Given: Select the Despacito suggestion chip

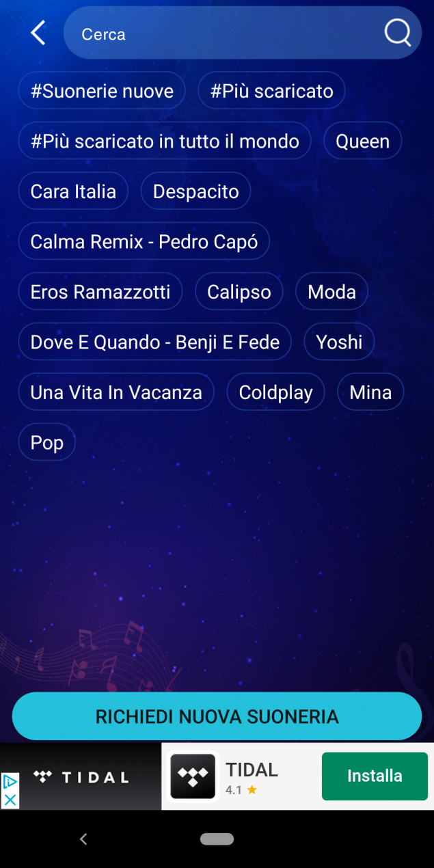Looking at the screenshot, I should [x=195, y=191].
